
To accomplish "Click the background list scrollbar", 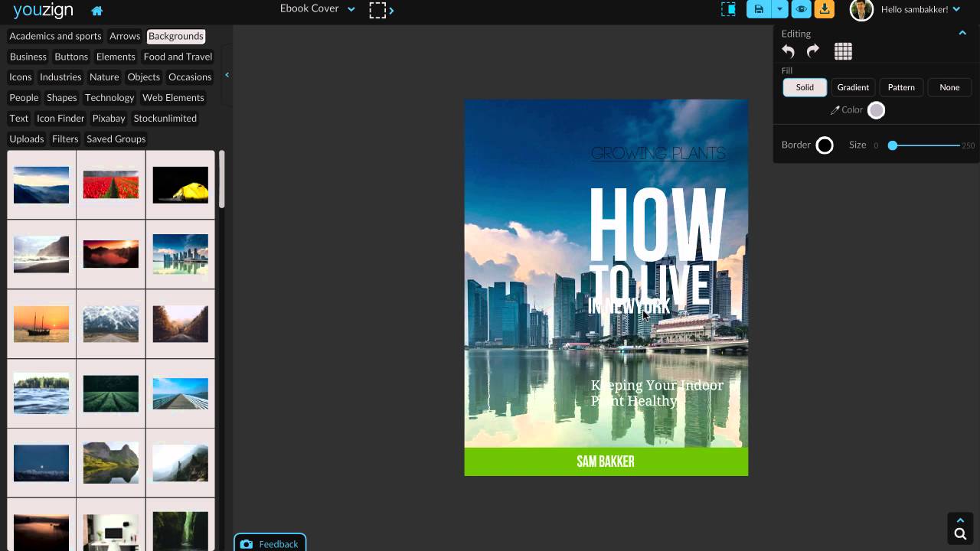I will pos(222,179).
